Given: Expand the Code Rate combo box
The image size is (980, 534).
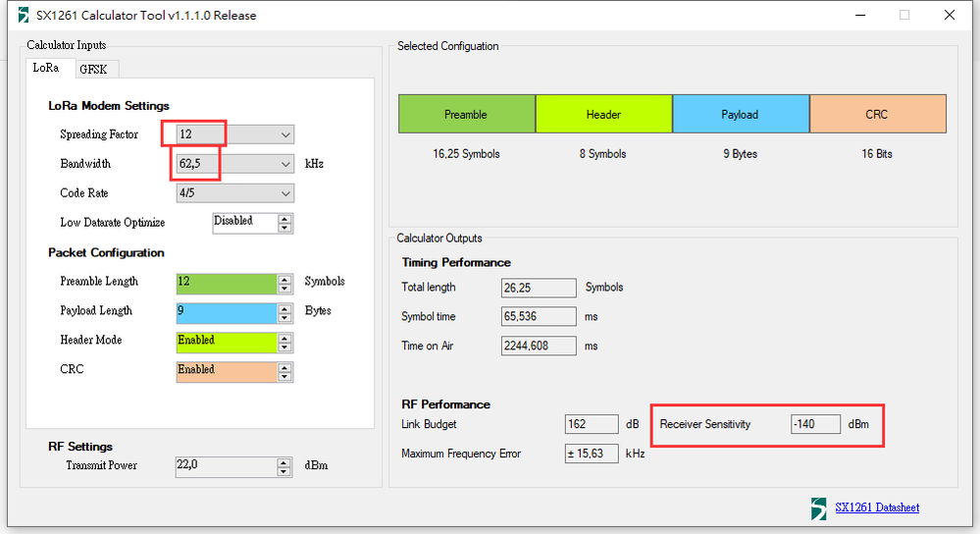Looking at the screenshot, I should click(x=285, y=193).
